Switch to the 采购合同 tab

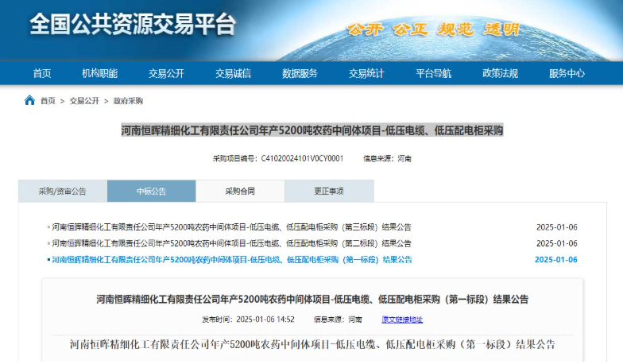(x=240, y=192)
